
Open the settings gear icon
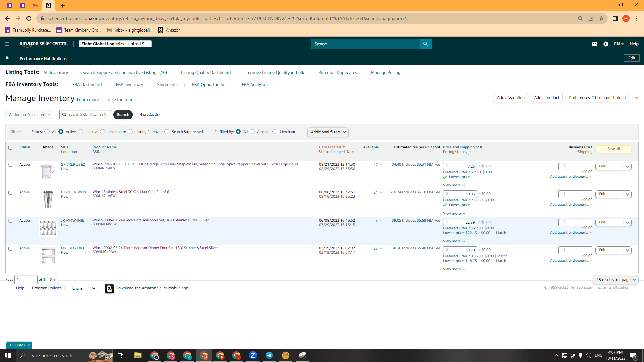click(606, 44)
